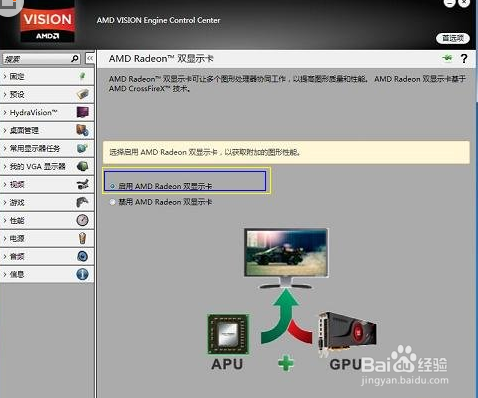This screenshot has height=398, width=478.
Task: Click the GPU graphics card image
Action: point(347,333)
